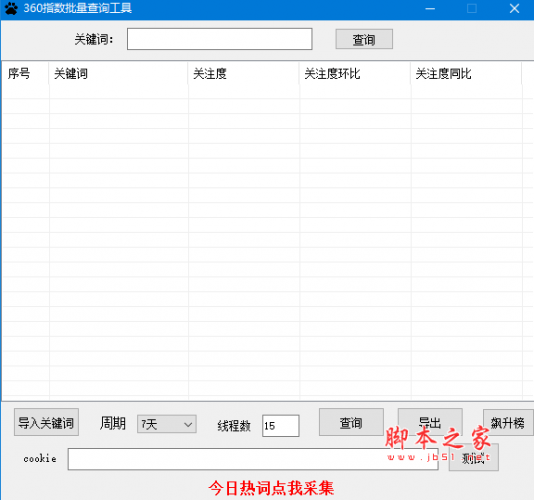The height and width of the screenshot is (500, 534).
Task: Click the 关注度同比 column header
Action: 466,74
